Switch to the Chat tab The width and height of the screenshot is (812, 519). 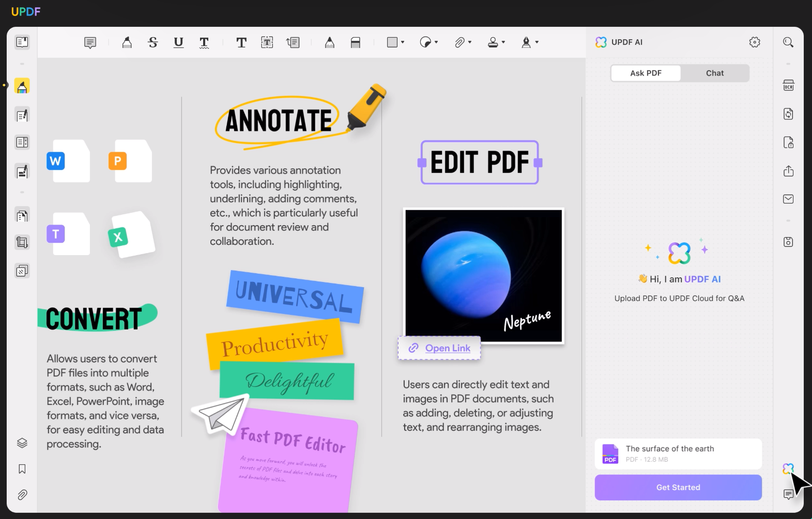click(x=715, y=73)
